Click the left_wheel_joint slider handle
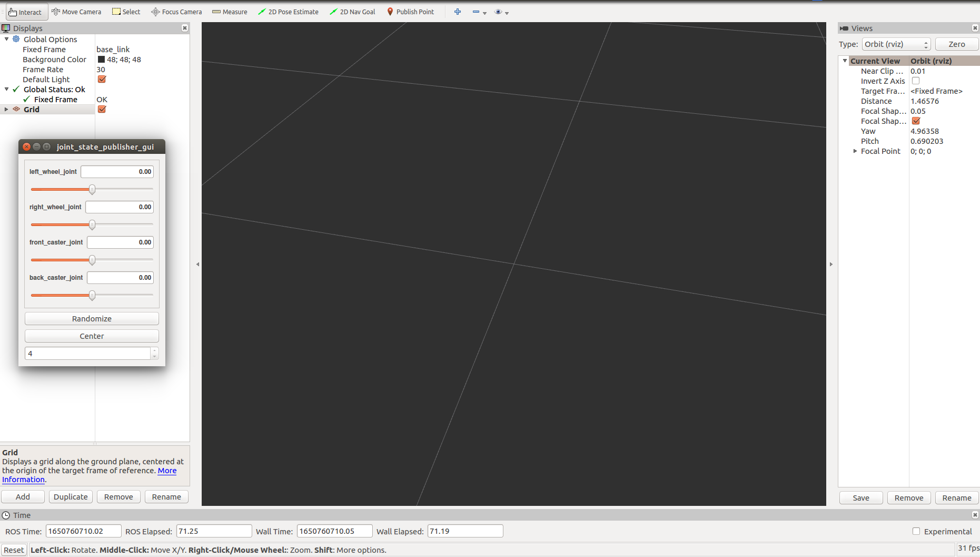 (x=92, y=189)
